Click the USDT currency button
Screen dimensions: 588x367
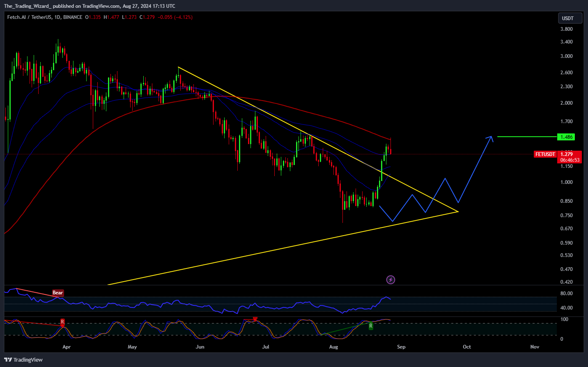tap(570, 18)
